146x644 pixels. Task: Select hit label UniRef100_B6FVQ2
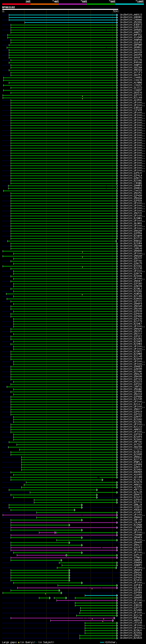[131, 618]
